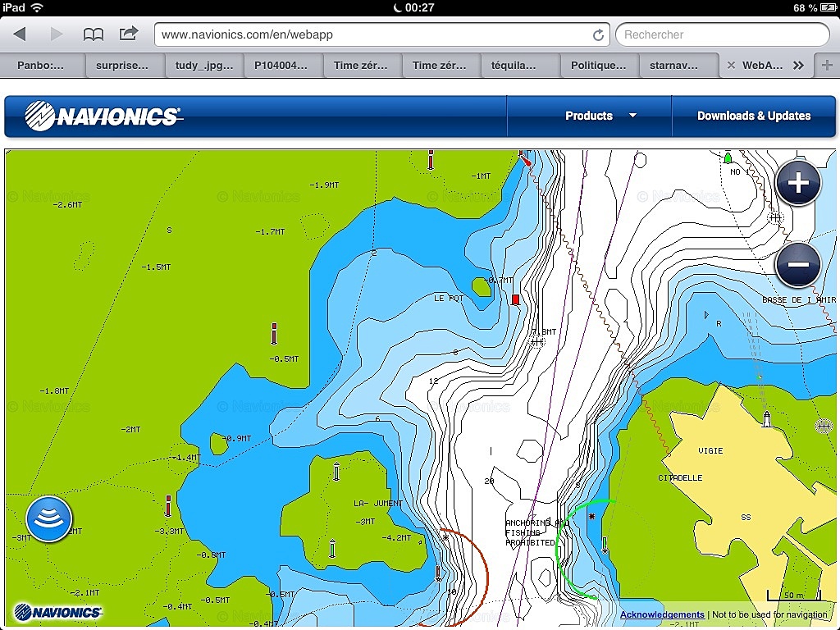This screenshot has width=840, height=630.
Task: Show more tabs with double chevron
Action: pyautogui.click(x=799, y=66)
